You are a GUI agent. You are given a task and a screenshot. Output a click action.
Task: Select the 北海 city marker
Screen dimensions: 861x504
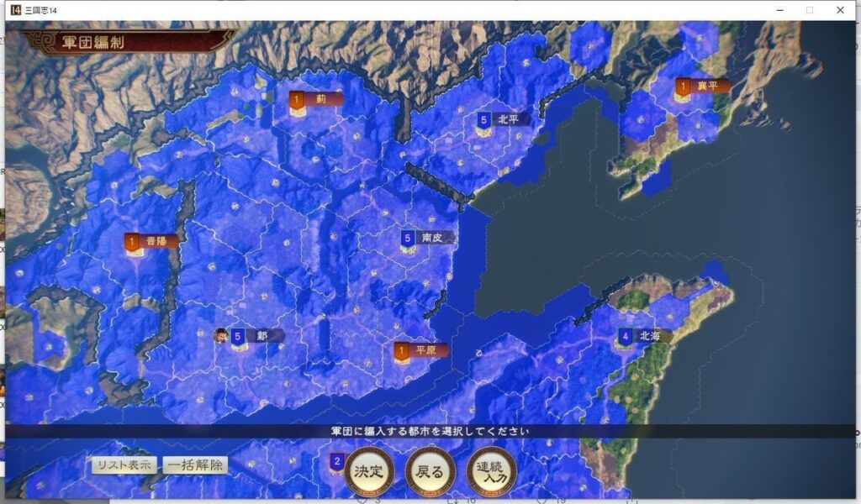point(644,336)
